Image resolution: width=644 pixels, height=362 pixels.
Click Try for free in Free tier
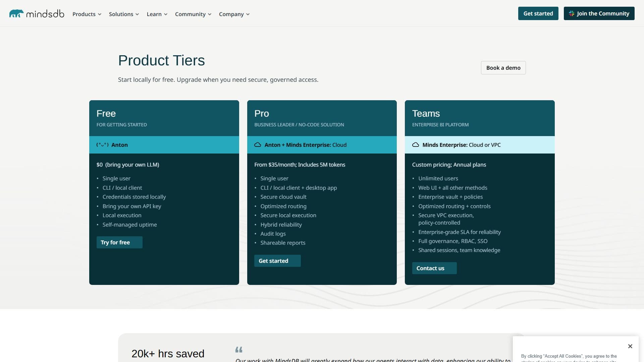(x=119, y=242)
